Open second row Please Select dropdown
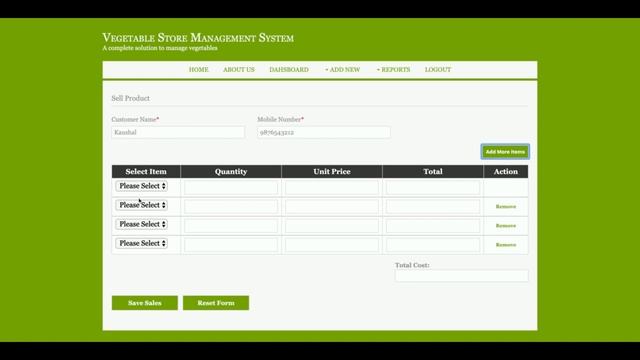This screenshot has height=360, width=640. 142,205
